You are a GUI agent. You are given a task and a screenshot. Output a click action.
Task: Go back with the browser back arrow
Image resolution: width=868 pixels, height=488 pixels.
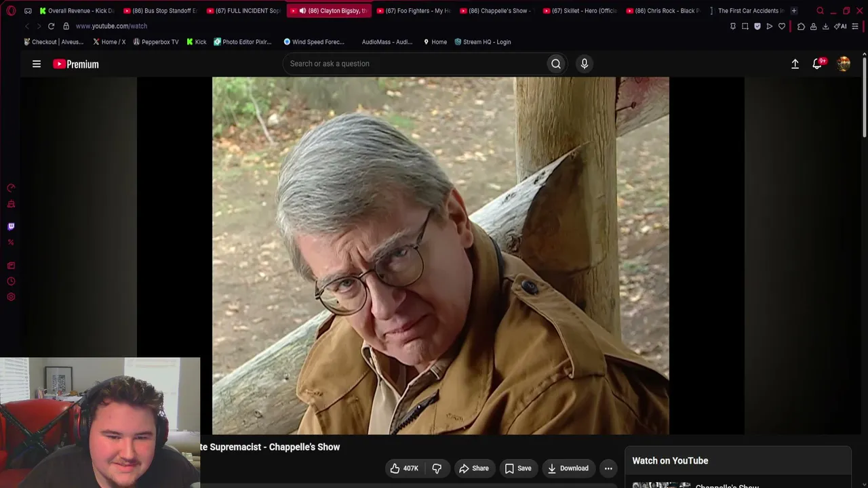[x=27, y=26]
